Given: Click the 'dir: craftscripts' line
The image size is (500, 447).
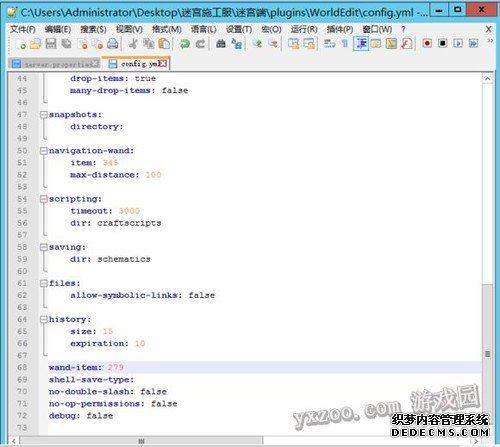Looking at the screenshot, I should pyautogui.click(x=115, y=223).
